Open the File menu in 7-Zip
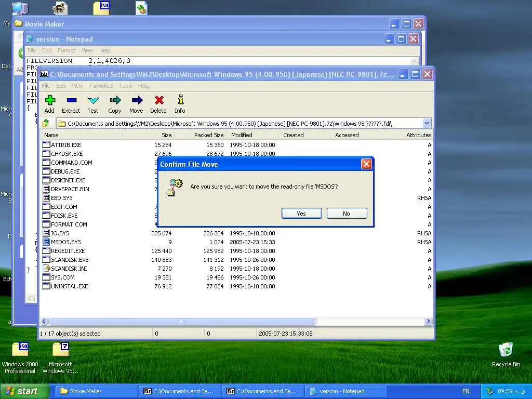The height and width of the screenshot is (399, 532). pyautogui.click(x=46, y=86)
